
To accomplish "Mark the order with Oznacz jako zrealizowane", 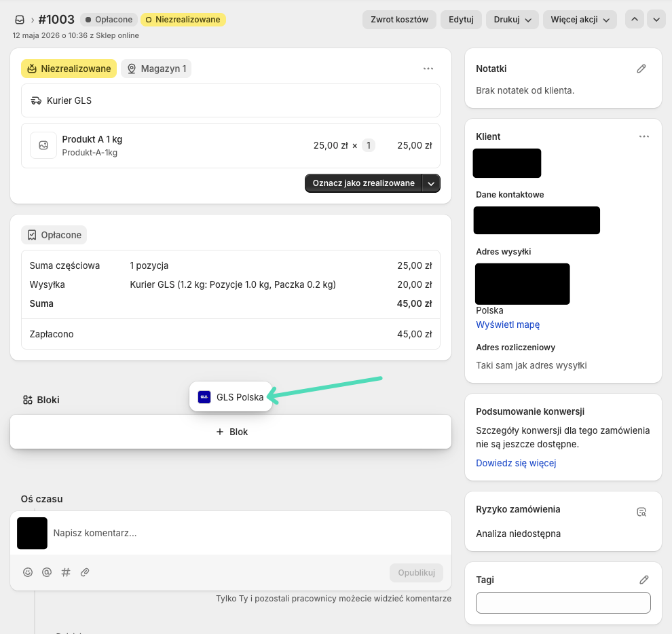I will (363, 183).
